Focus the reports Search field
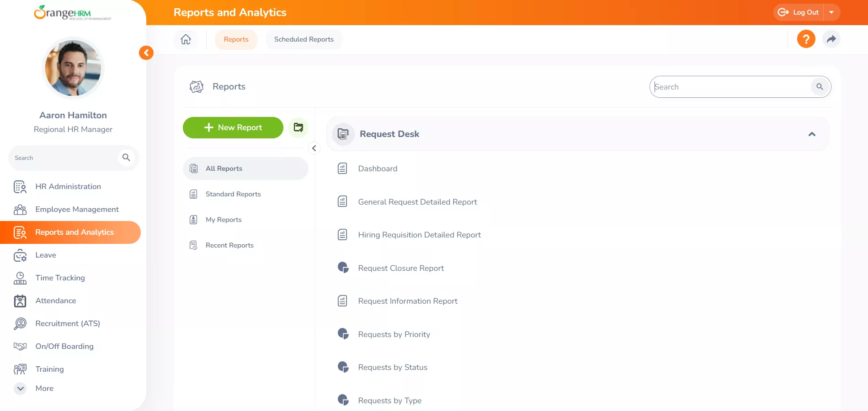Viewport: 868px width, 411px height. 730,87
